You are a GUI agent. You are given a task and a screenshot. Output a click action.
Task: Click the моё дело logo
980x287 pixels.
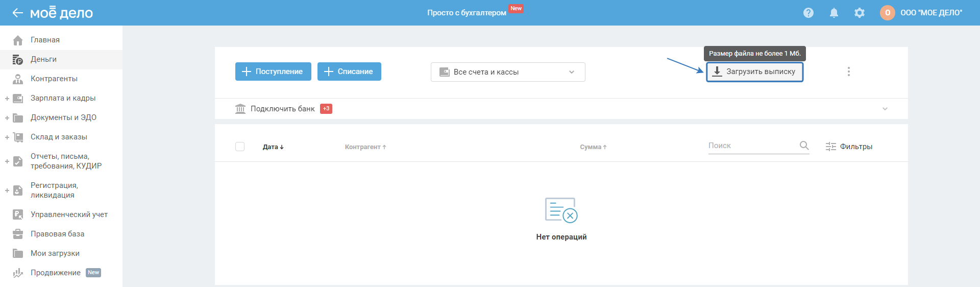(x=61, y=13)
